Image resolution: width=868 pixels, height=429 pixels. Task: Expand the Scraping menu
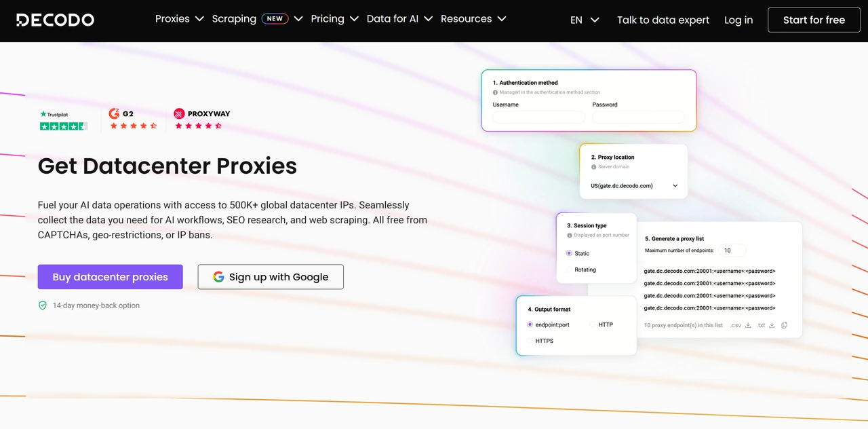tap(257, 19)
